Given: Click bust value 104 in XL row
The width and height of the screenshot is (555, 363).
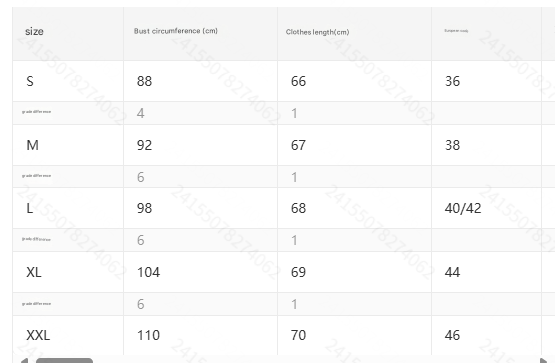Looking at the screenshot, I should [148, 272].
